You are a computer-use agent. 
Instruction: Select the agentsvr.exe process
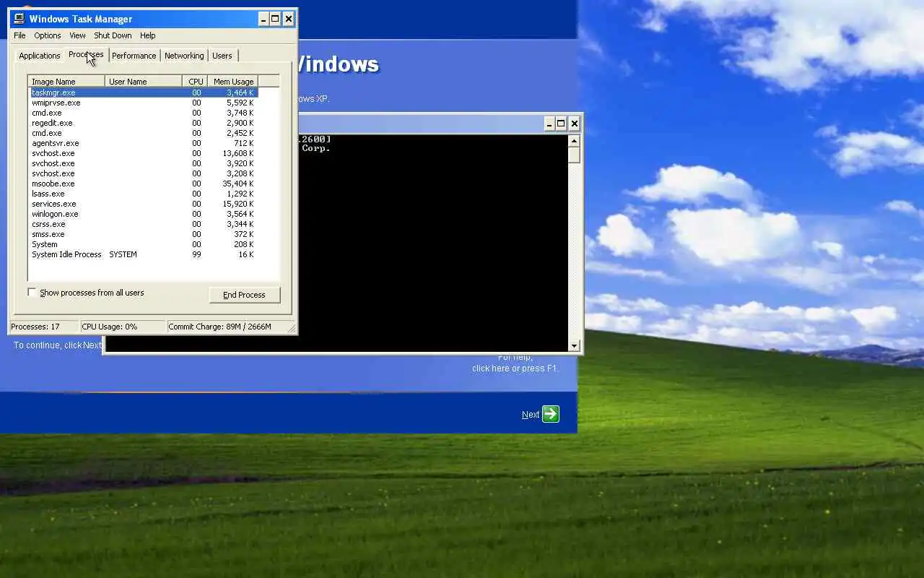coord(143,143)
